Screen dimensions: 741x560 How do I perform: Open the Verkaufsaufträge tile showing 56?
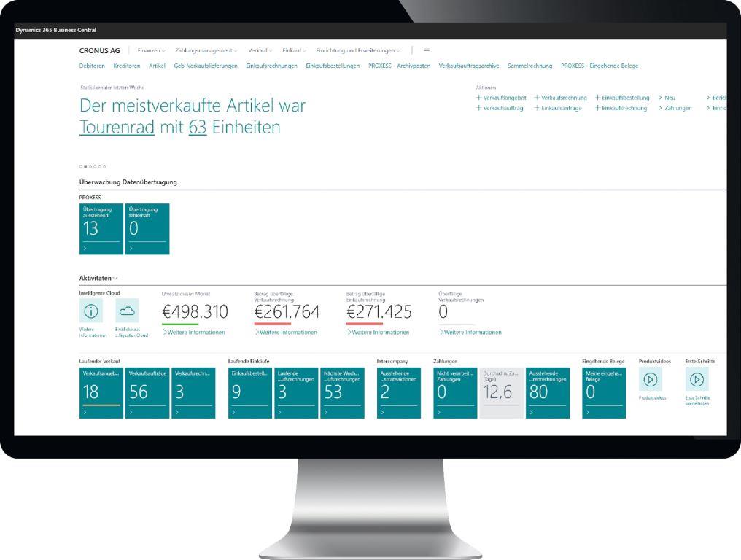tap(147, 393)
